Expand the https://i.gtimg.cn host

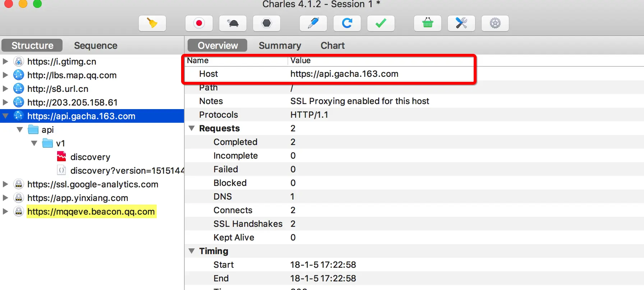click(5, 61)
